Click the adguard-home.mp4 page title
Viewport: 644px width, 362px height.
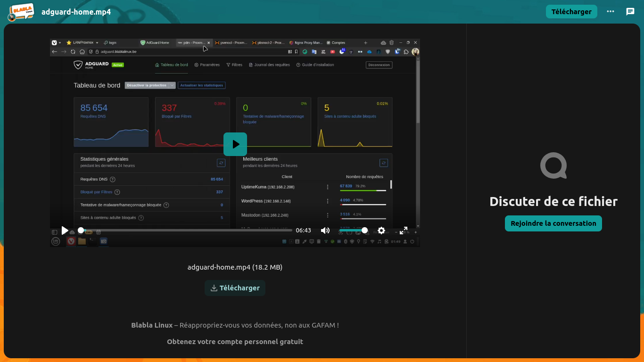click(x=76, y=12)
